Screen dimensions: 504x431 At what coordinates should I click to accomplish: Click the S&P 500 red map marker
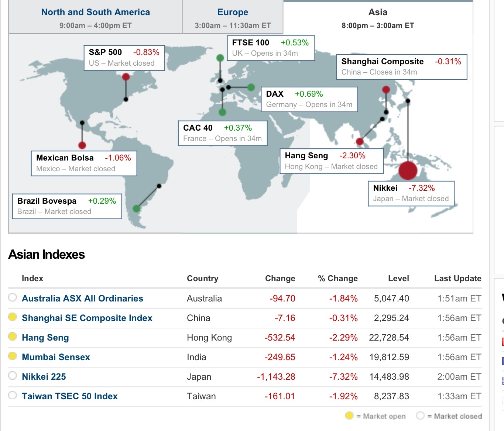tap(126, 77)
